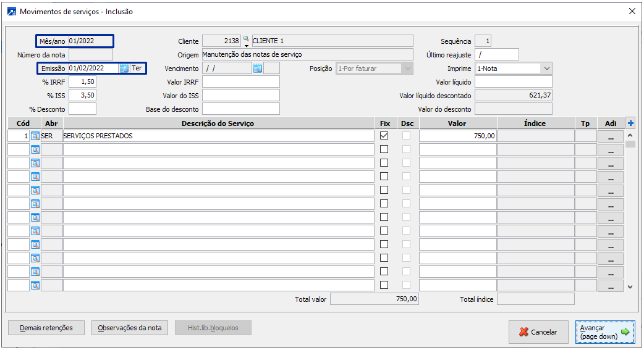The width and height of the screenshot is (644, 350).
Task: Cancel the service movement entry
Action: click(x=538, y=332)
